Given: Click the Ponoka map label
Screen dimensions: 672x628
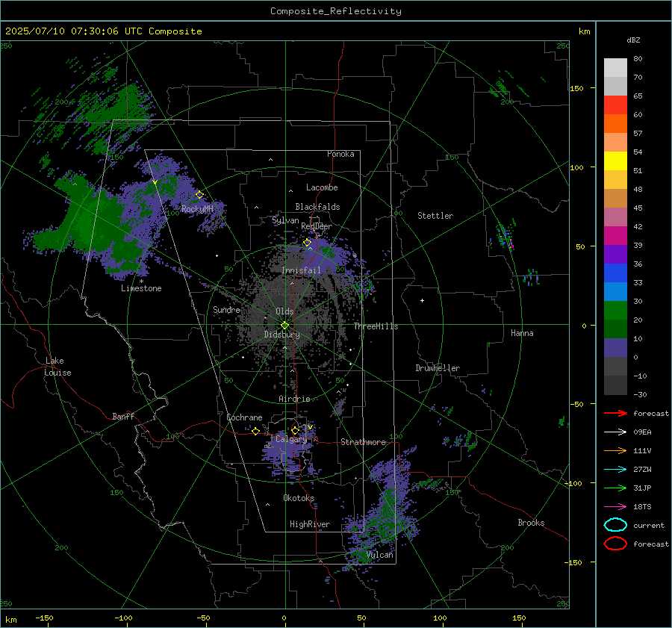Looking at the screenshot, I should click(340, 154).
